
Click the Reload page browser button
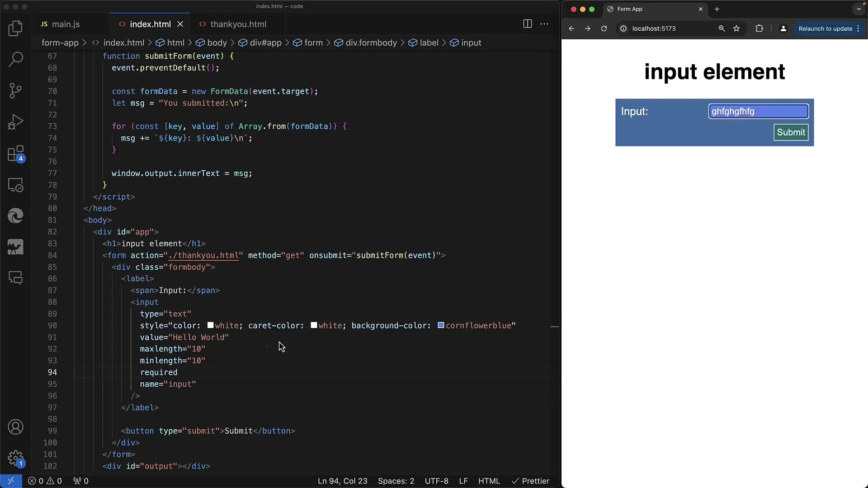tap(604, 28)
